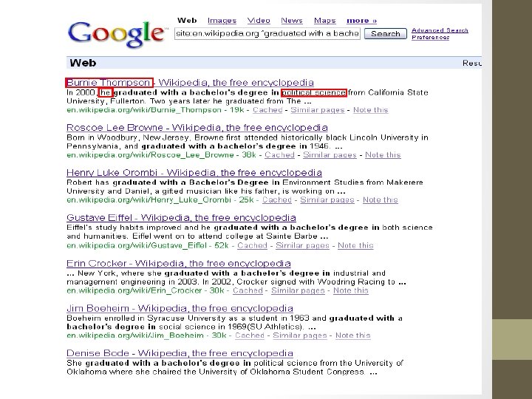Click the Google logo
Image resolution: width=532 pixels, height=399 pixels.
click(x=117, y=34)
